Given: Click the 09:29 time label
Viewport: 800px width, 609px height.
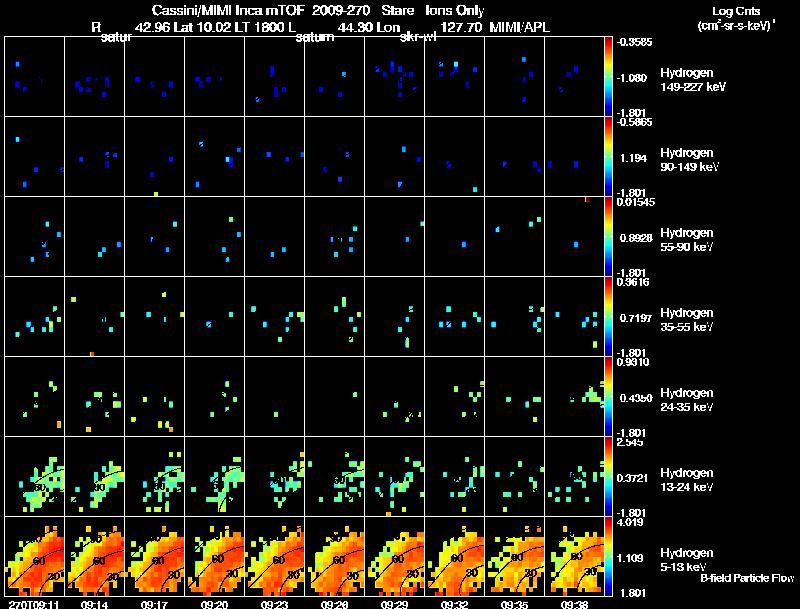Looking at the screenshot, I should tap(394, 604).
